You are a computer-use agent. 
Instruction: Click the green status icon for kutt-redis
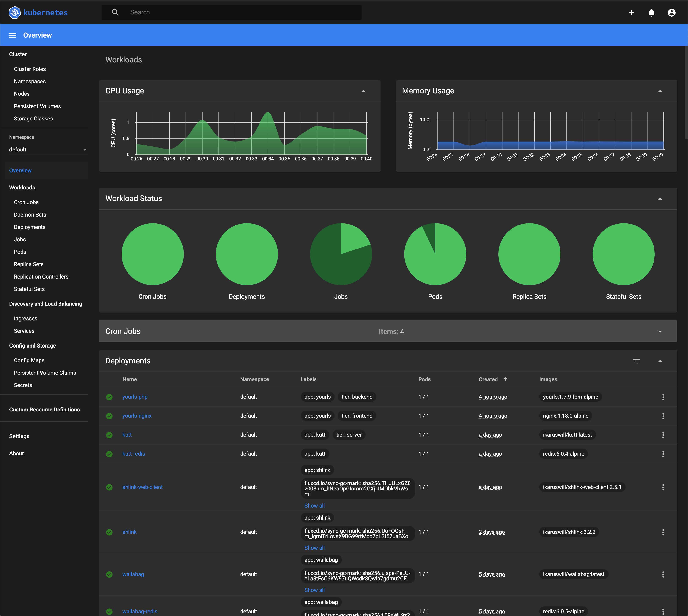[109, 454]
